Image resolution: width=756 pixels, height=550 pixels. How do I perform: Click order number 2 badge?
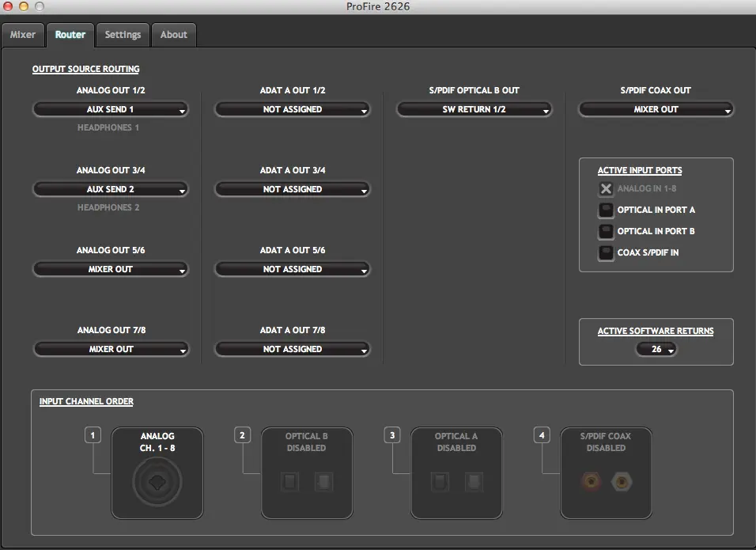click(242, 435)
